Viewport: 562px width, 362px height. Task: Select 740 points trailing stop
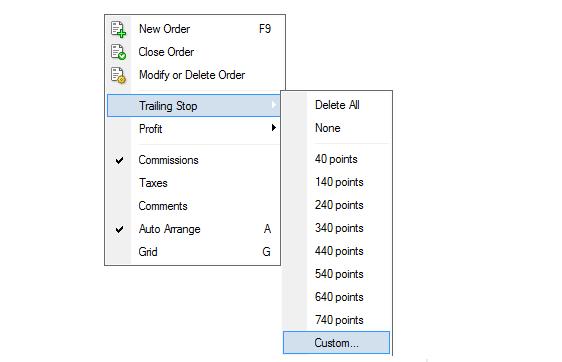coord(336,319)
